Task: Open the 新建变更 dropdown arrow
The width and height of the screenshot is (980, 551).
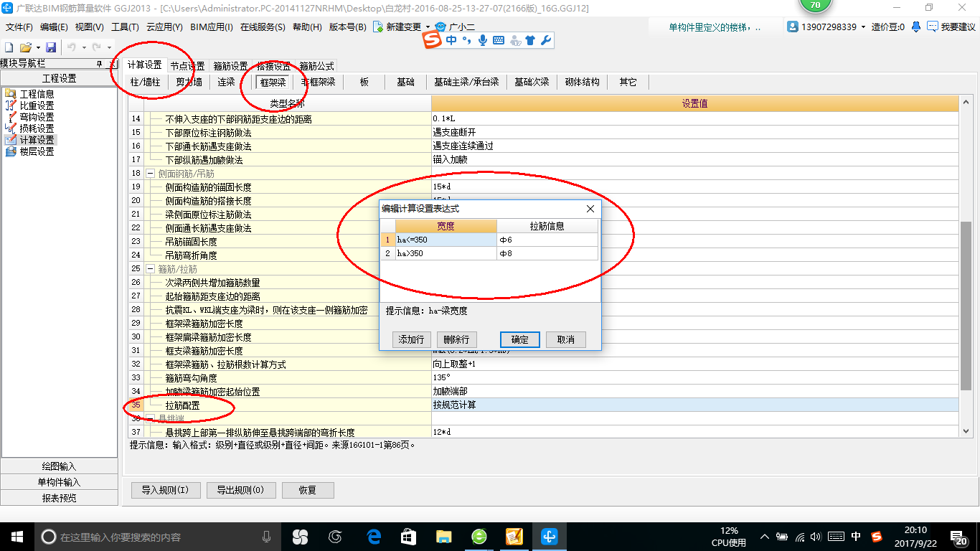Action: tap(428, 27)
